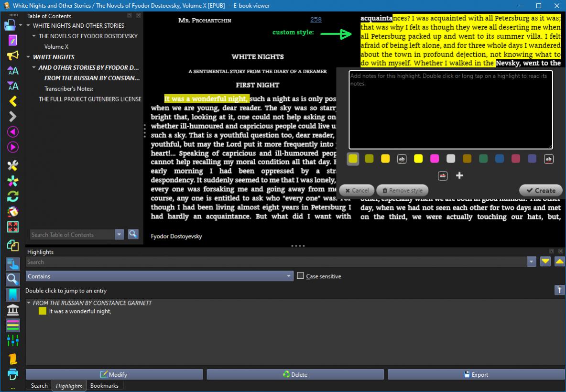Image resolution: width=566 pixels, height=392 pixels.
Task: Decrease font size with the smaller A icon
Action: [x=12, y=86]
